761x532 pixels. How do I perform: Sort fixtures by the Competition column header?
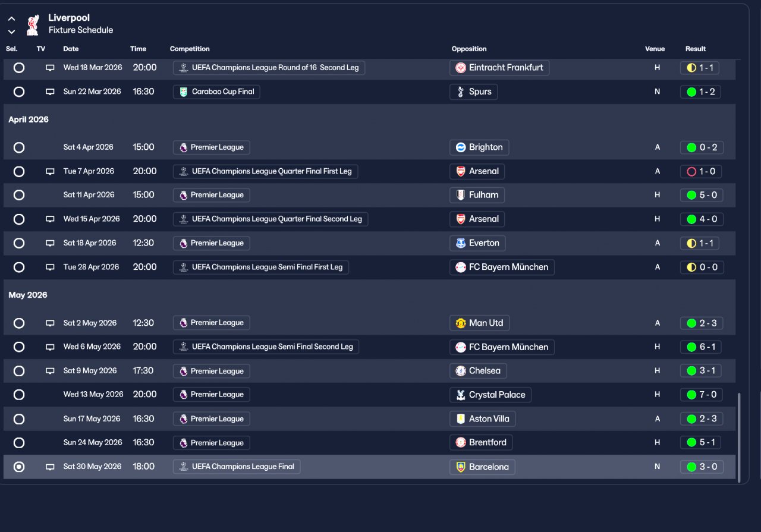pos(190,49)
